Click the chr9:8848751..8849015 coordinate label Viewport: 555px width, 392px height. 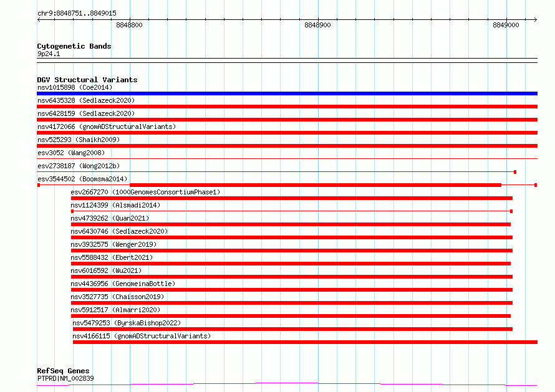coord(77,14)
